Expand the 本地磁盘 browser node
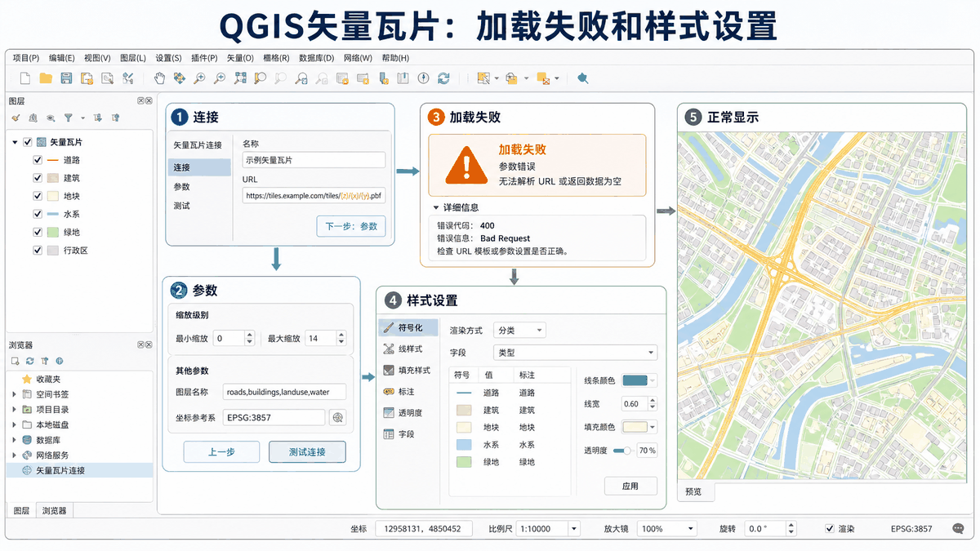This screenshot has height=551, width=980. (x=14, y=424)
